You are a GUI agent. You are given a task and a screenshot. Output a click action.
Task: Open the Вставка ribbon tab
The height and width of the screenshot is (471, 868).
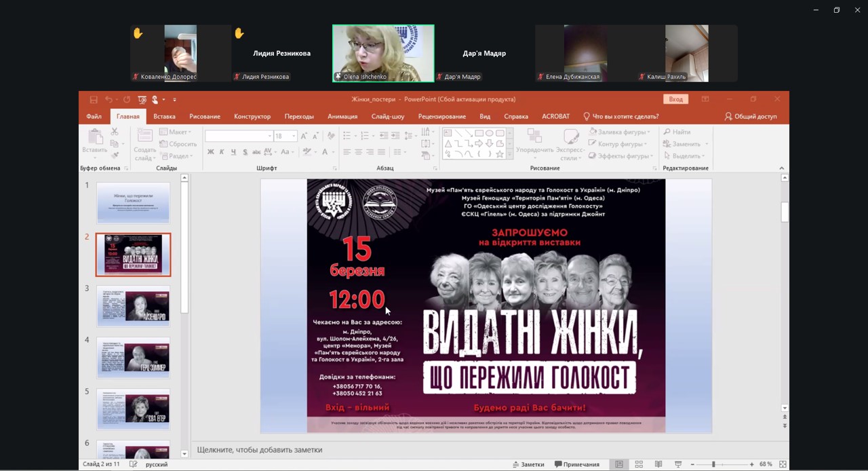(164, 117)
